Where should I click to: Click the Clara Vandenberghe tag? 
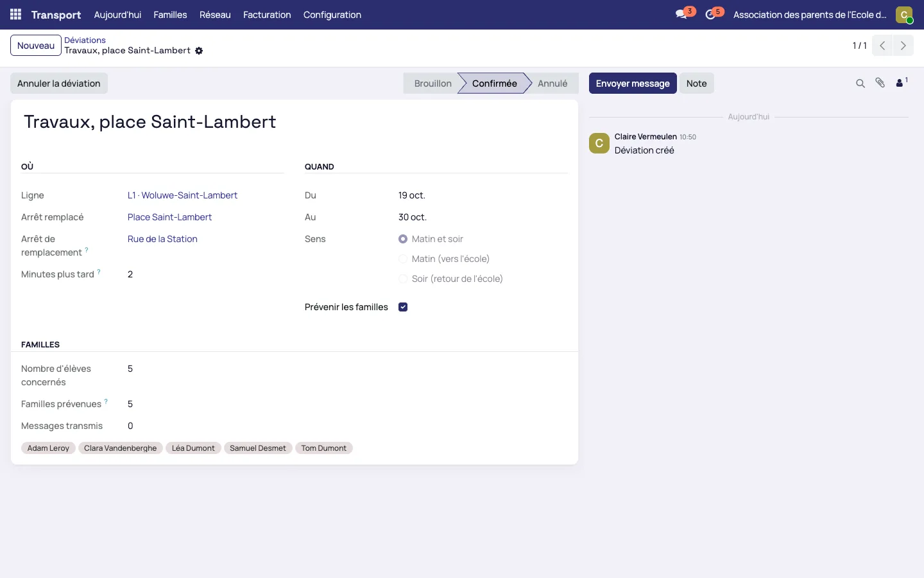120,448
